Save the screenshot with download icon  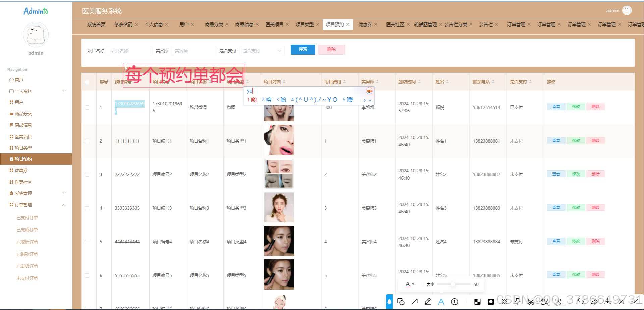[607, 301]
